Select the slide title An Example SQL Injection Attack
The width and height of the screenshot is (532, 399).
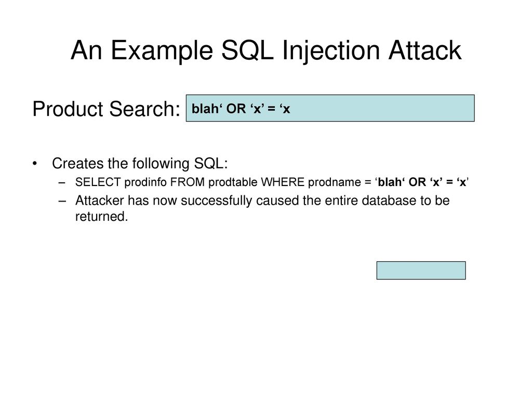pos(266,50)
